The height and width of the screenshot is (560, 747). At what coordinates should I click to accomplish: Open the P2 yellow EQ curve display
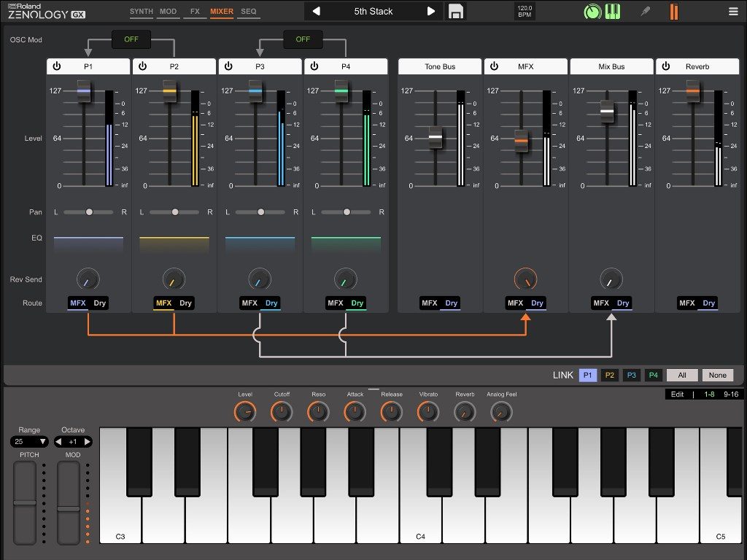point(174,245)
